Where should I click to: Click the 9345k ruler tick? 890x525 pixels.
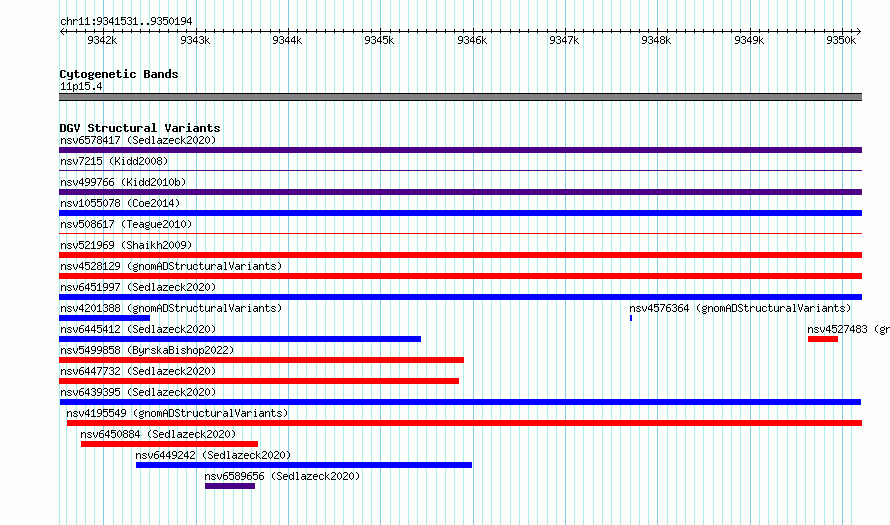[x=379, y=40]
